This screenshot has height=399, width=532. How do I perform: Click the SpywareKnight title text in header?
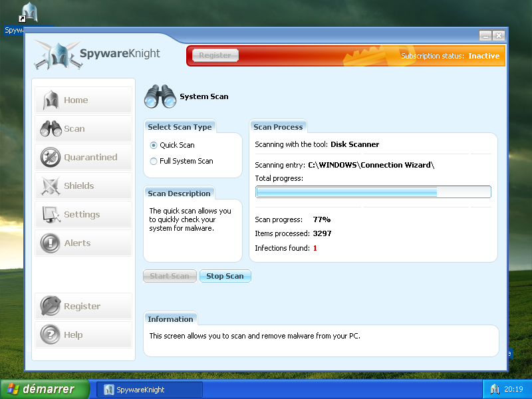coord(120,53)
